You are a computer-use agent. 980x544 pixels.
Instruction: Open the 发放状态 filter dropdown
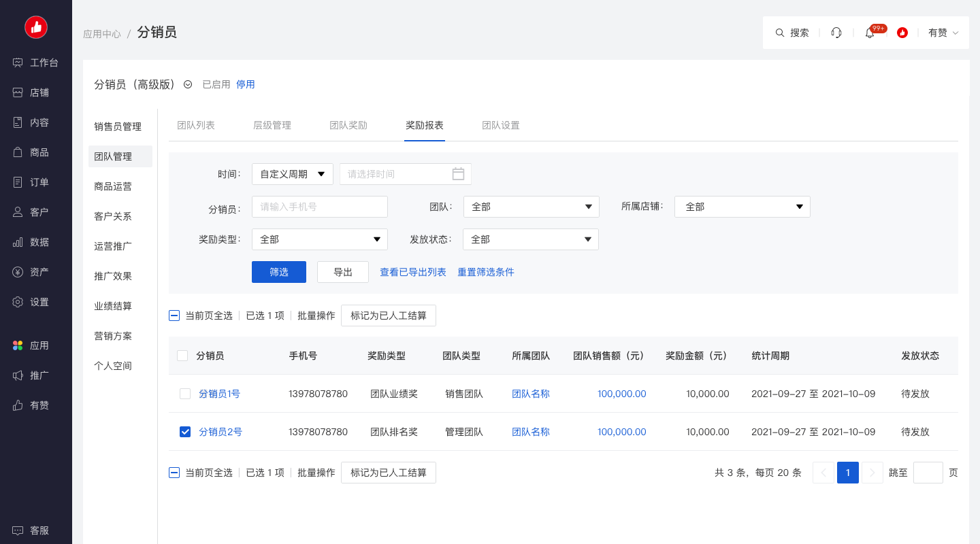[531, 239]
